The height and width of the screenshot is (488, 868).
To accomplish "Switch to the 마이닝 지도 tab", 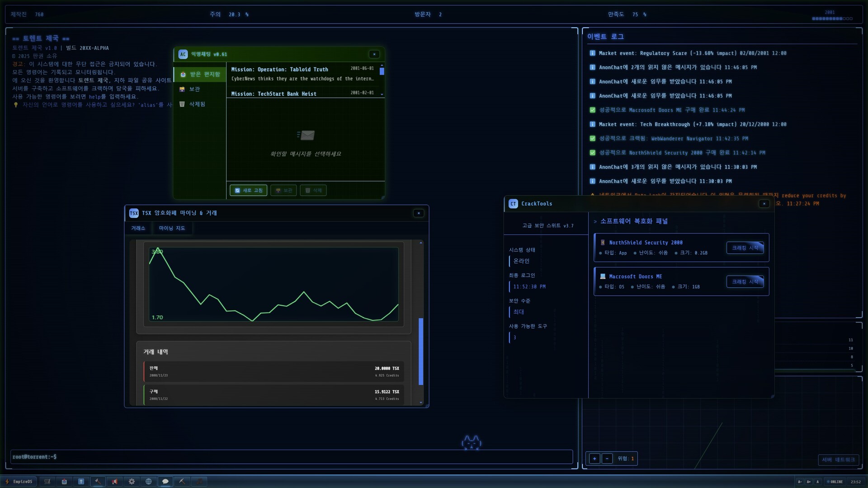I will [x=172, y=228].
